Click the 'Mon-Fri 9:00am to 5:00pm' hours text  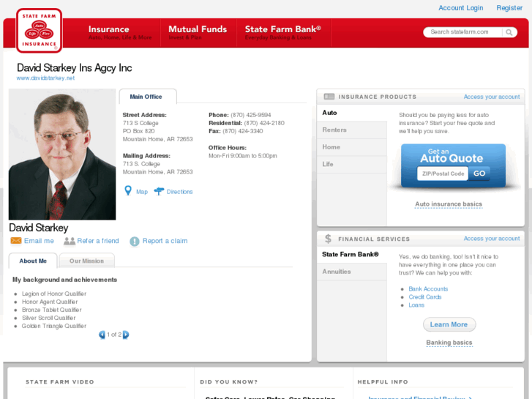point(243,156)
